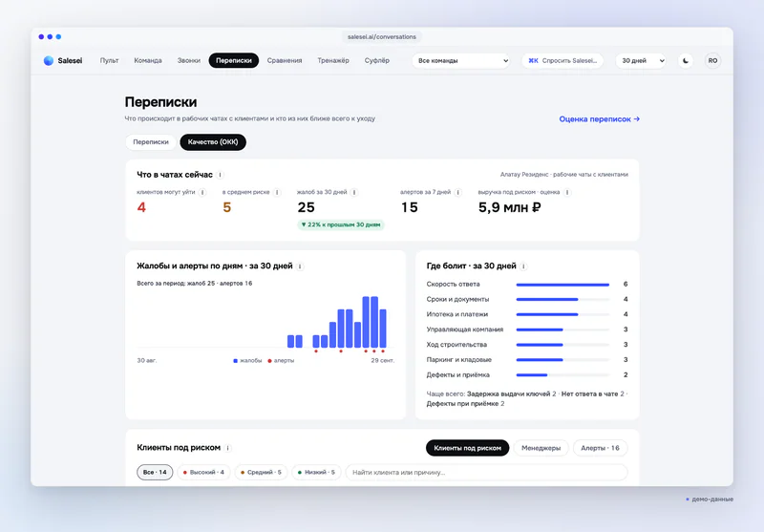Select the Переписки nav item

(233, 60)
